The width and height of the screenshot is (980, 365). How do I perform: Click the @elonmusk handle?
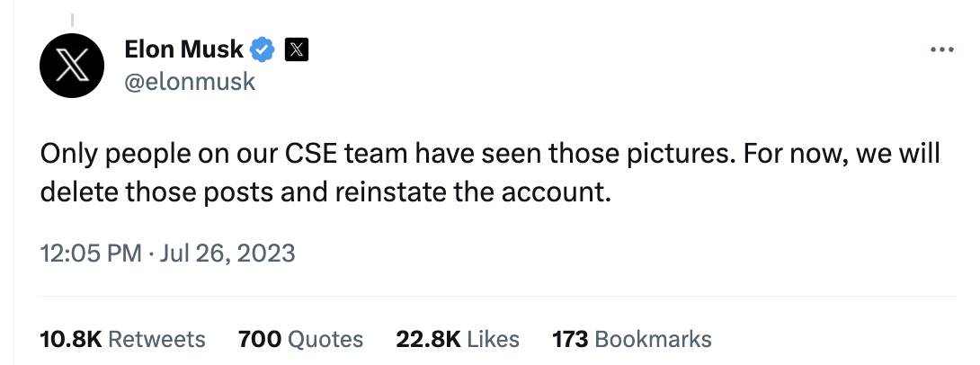point(190,82)
